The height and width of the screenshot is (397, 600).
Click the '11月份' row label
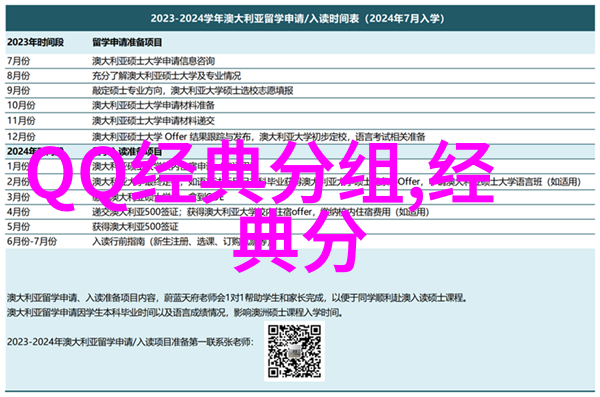21,121
